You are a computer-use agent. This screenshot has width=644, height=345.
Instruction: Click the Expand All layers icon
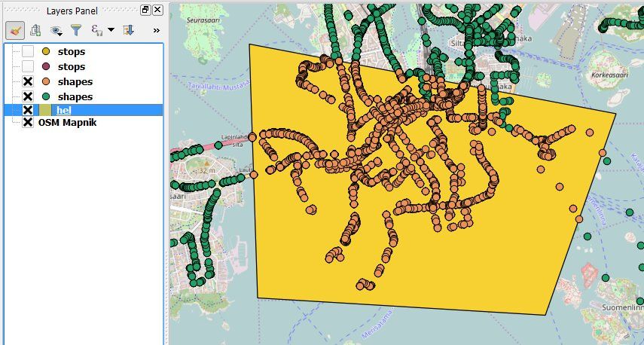[x=129, y=30]
